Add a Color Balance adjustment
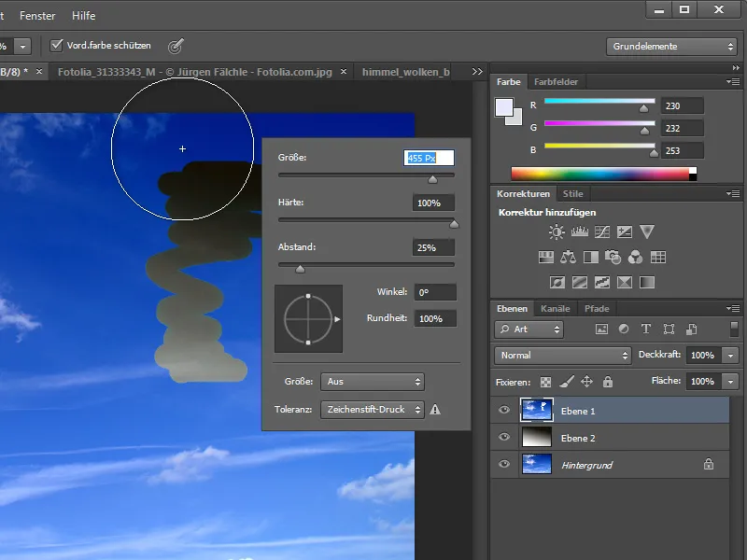Image resolution: width=747 pixels, height=560 pixels. [x=568, y=258]
